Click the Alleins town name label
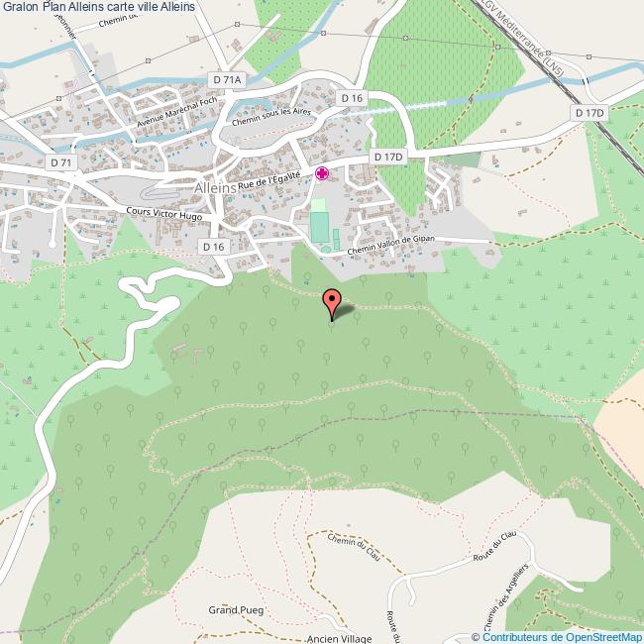Screen dimensions: 644x644 [x=215, y=188]
